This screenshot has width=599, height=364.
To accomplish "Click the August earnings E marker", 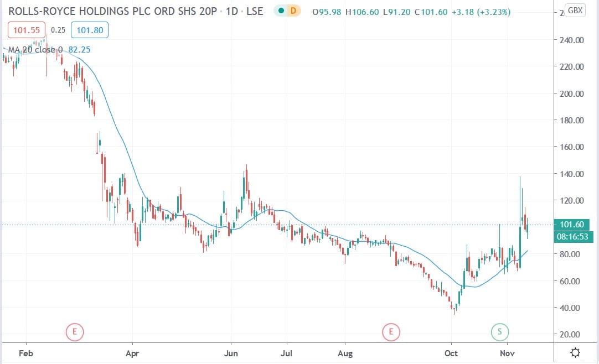I will pos(391,331).
